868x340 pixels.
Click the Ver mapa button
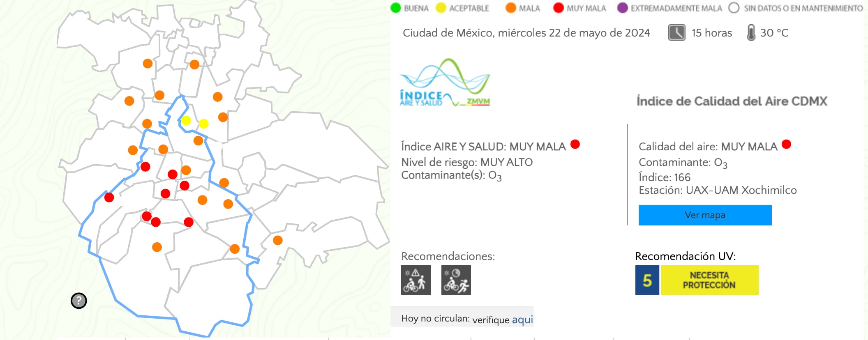(705, 215)
